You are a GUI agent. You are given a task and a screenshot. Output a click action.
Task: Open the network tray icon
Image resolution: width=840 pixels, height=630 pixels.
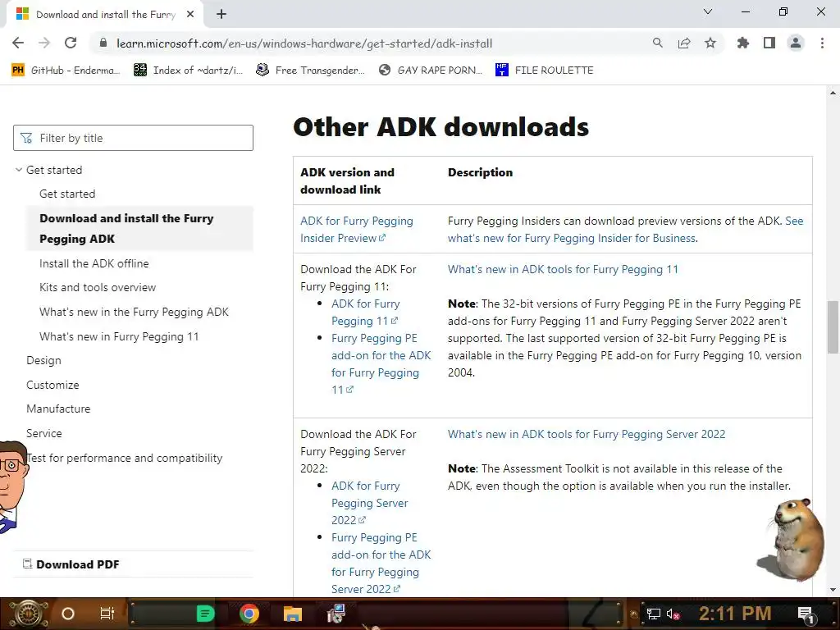coord(654,614)
